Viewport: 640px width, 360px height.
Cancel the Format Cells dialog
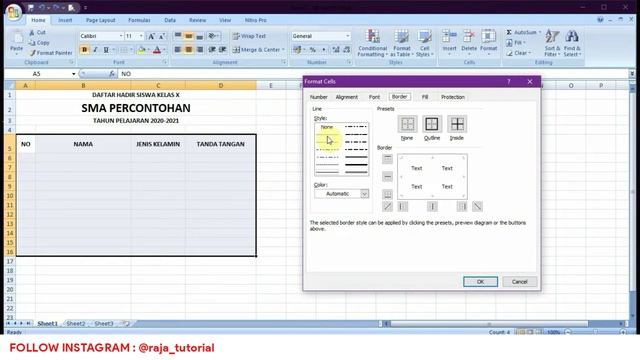pyautogui.click(x=520, y=282)
